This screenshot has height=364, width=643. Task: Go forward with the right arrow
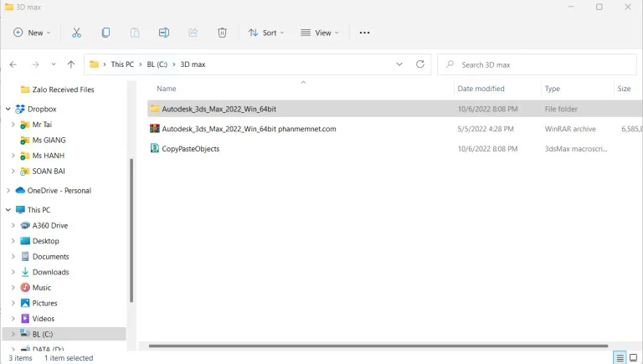pyautogui.click(x=35, y=64)
